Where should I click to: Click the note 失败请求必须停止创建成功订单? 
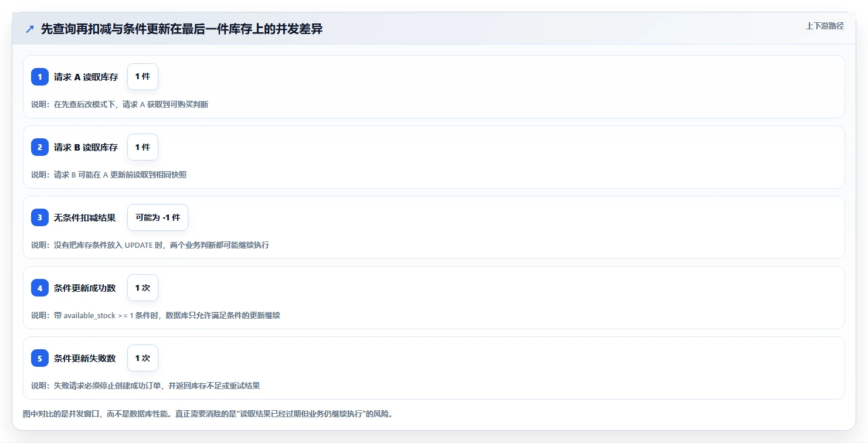click(x=145, y=386)
